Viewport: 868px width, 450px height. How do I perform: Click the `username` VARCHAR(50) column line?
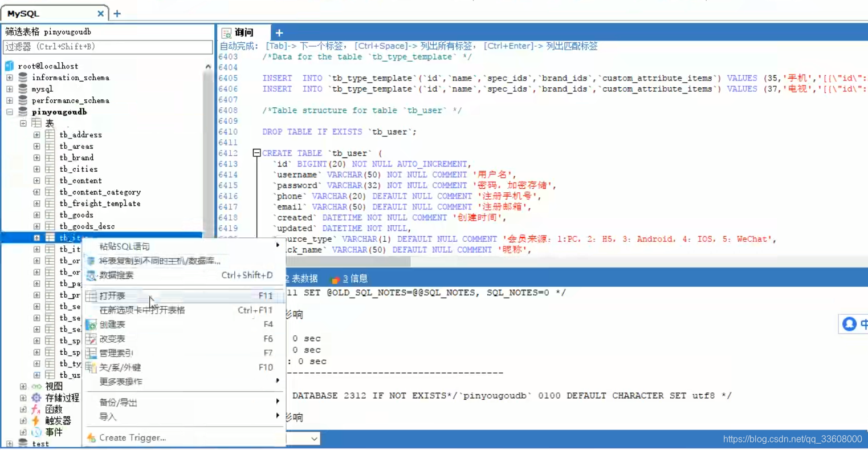[394, 175]
